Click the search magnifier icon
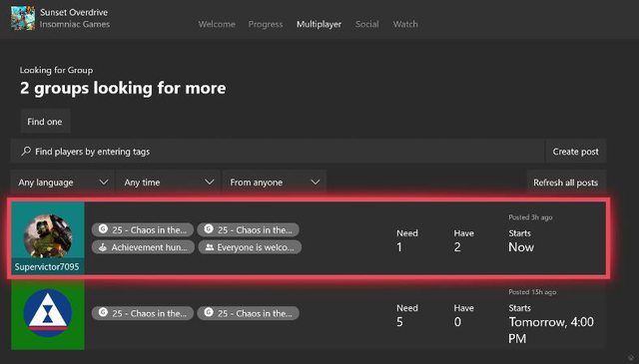Image resolution: width=639 pixels, height=364 pixels. [26, 151]
